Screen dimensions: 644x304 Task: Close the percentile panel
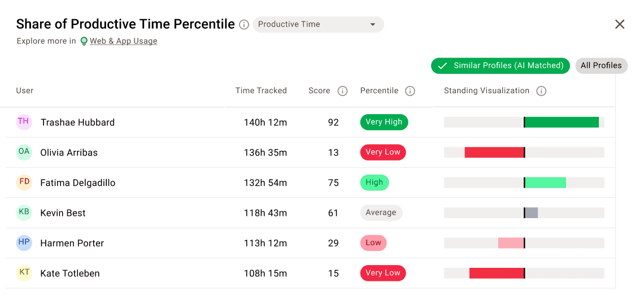(x=620, y=24)
